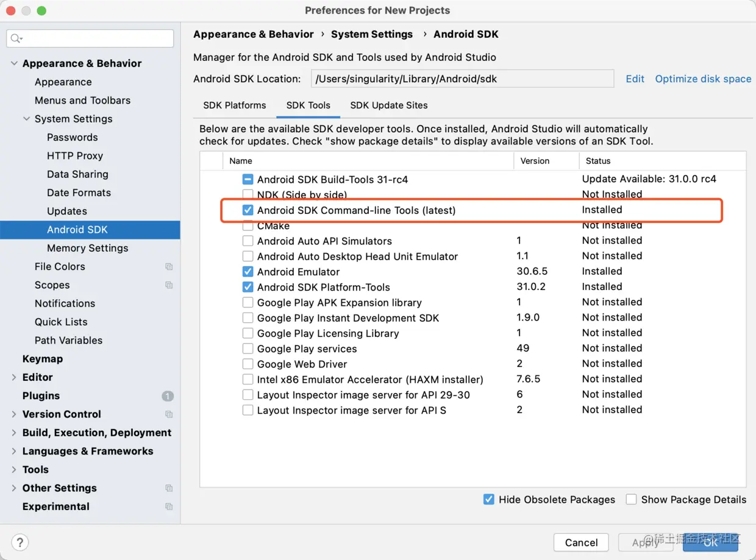Screen dimensions: 756x560
Task: Expand Build, Execution, Deployment
Action: [13, 433]
